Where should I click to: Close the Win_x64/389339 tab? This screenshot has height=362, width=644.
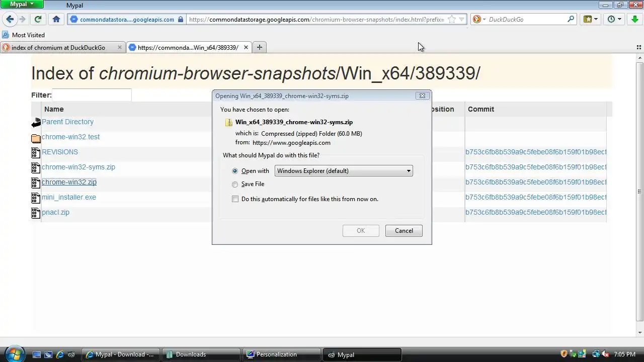[x=246, y=47]
